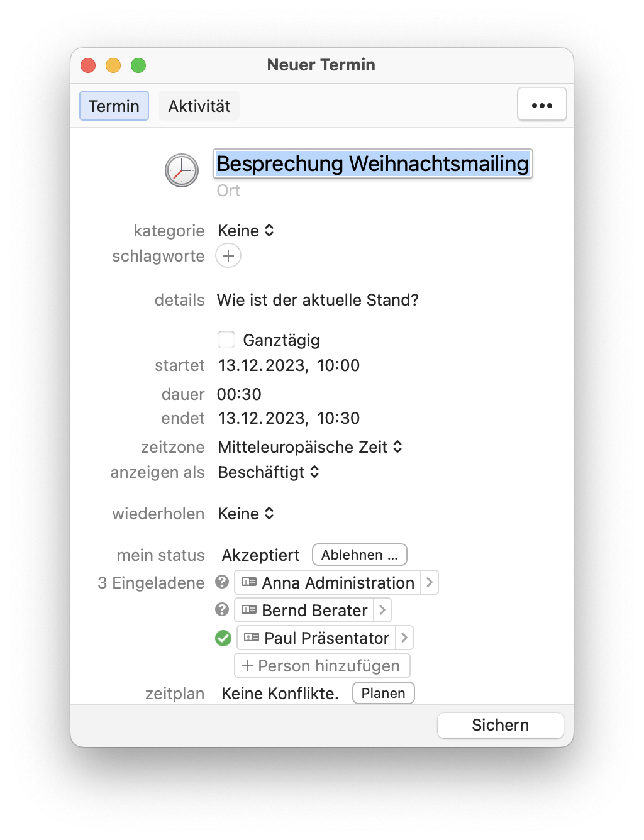The width and height of the screenshot is (644, 840).
Task: Expand chevron next to Bernd Berater
Action: coord(382,610)
